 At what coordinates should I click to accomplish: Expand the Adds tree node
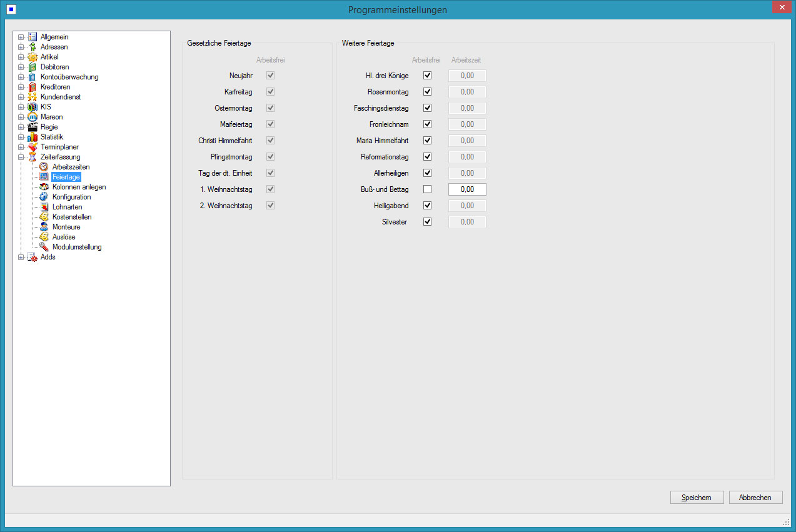(21, 257)
